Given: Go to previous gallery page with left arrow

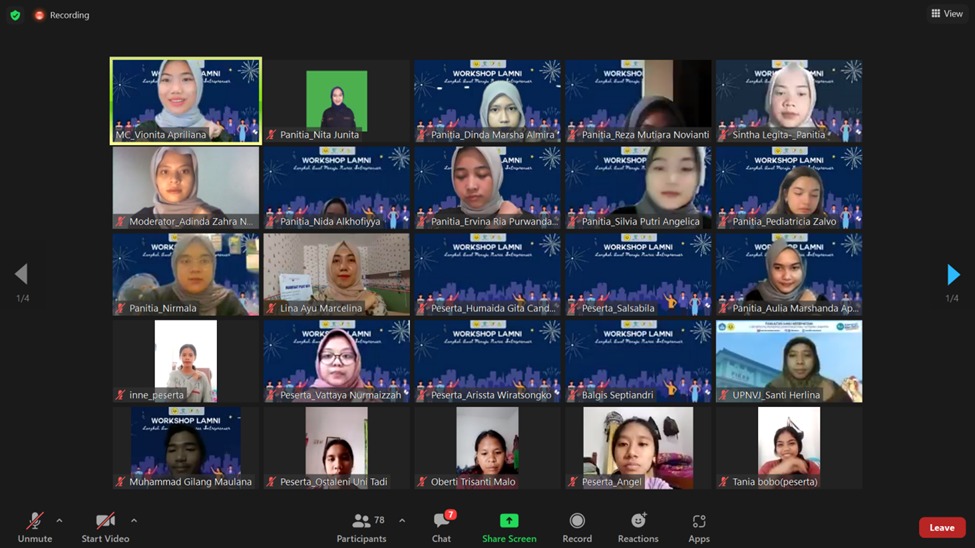Looking at the screenshot, I should pos(21,274).
